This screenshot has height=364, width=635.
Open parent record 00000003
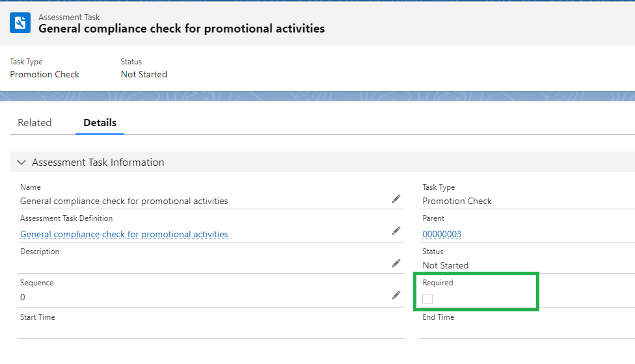click(x=442, y=234)
